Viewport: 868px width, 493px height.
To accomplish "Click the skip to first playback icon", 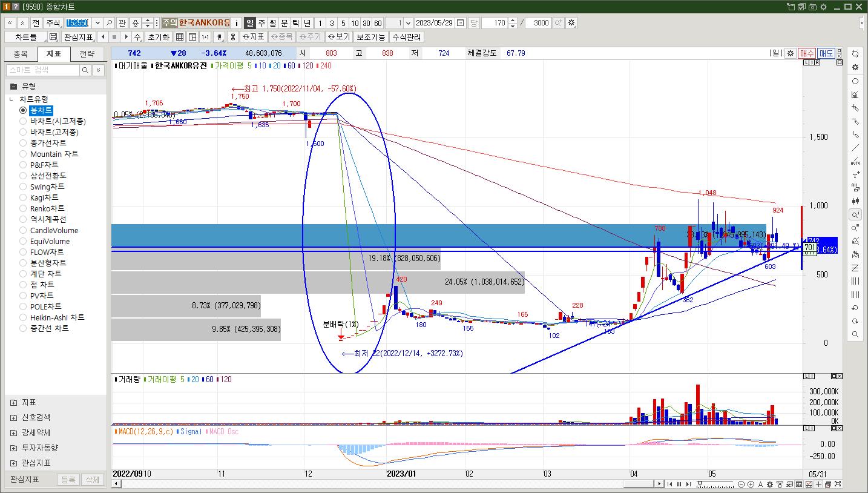I will coord(670,484).
